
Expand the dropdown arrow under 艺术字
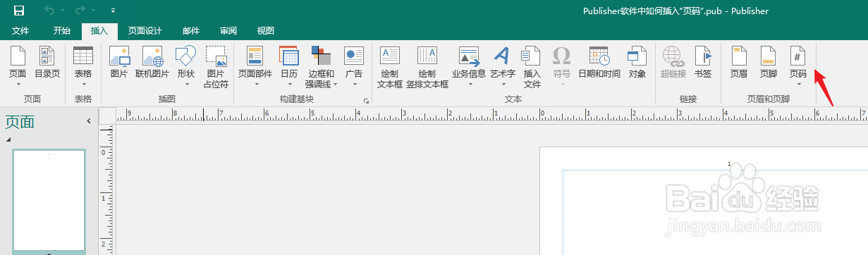coord(503,85)
